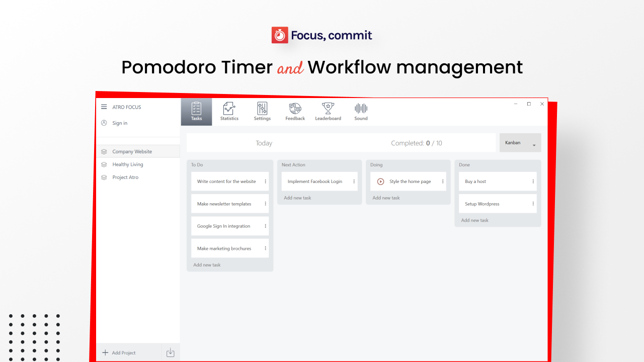Open options for Make newsletter templates

point(266,204)
